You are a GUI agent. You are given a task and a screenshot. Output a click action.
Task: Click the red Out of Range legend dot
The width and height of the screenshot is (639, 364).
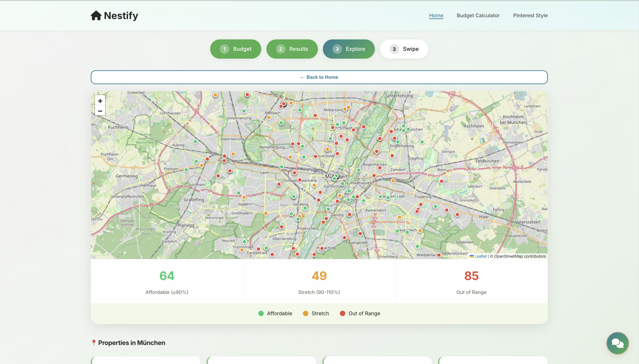point(343,313)
